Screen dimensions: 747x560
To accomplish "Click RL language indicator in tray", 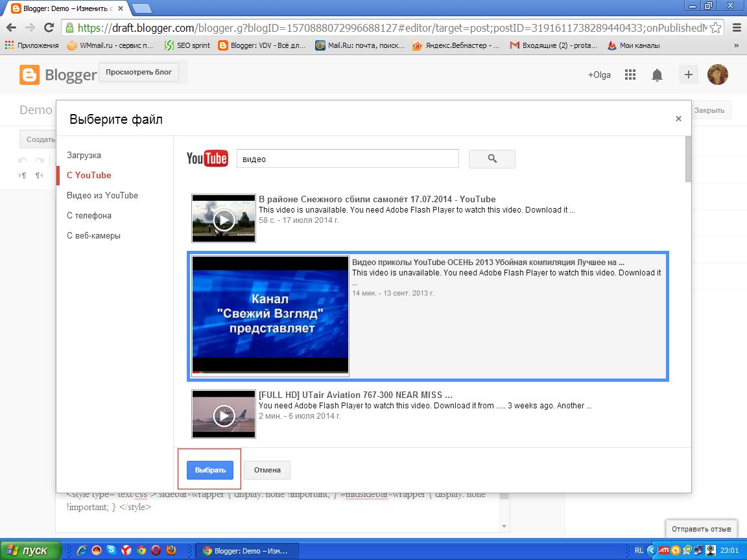I will click(638, 550).
